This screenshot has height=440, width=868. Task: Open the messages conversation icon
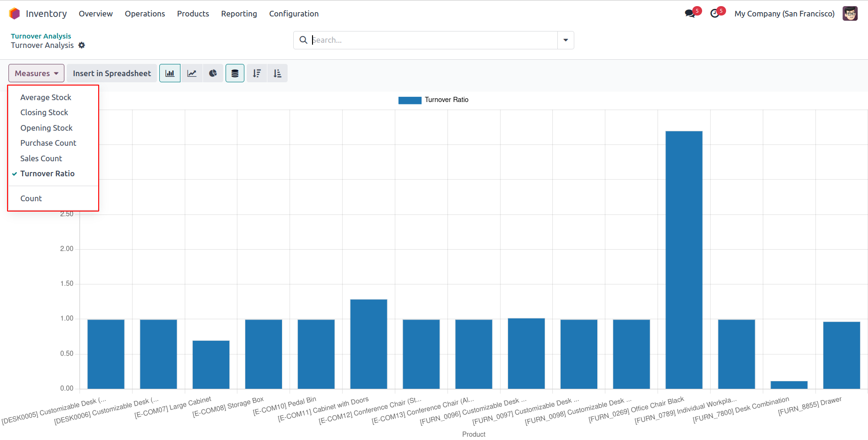690,14
